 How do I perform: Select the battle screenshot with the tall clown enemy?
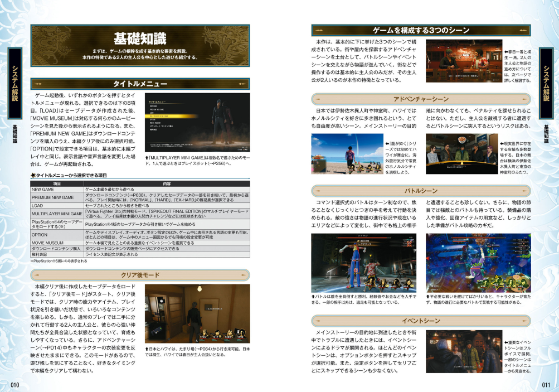tap(363, 263)
